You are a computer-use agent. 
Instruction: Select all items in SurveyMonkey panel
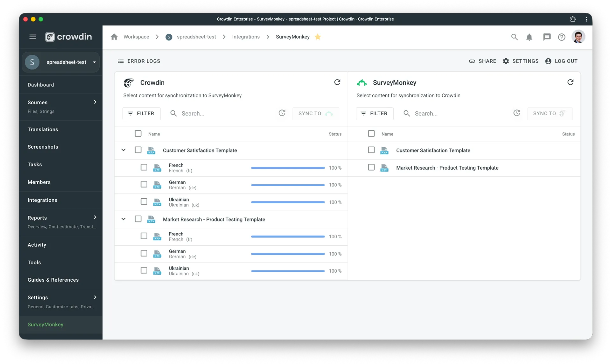pyautogui.click(x=371, y=134)
